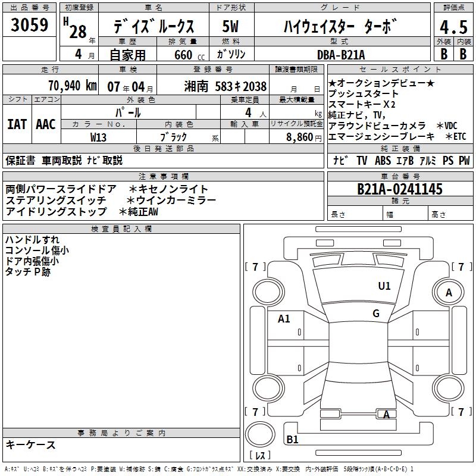Image resolution: width=476 pixels, height=476 pixels.
Task: Click the evaluation score 4.5
Action: [453, 27]
